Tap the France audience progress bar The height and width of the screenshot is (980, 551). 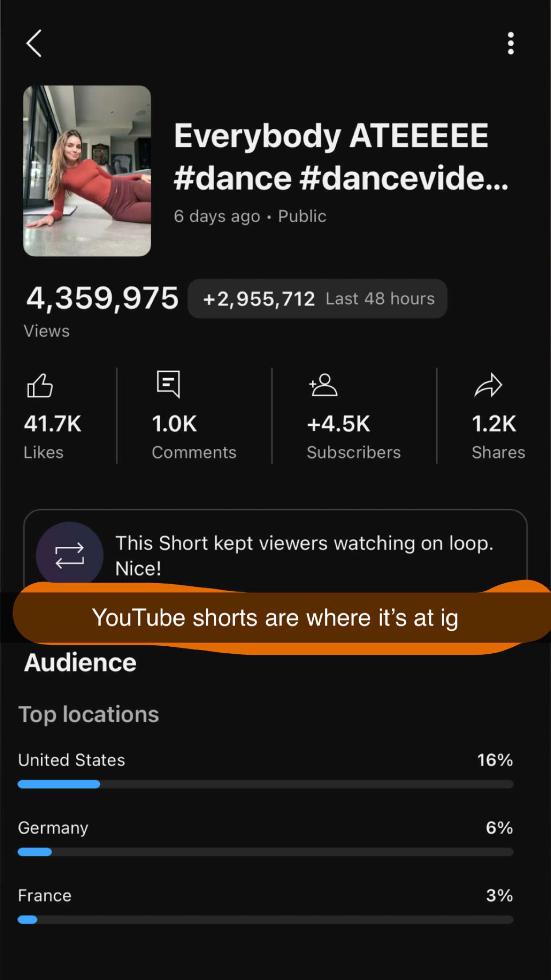(265, 920)
